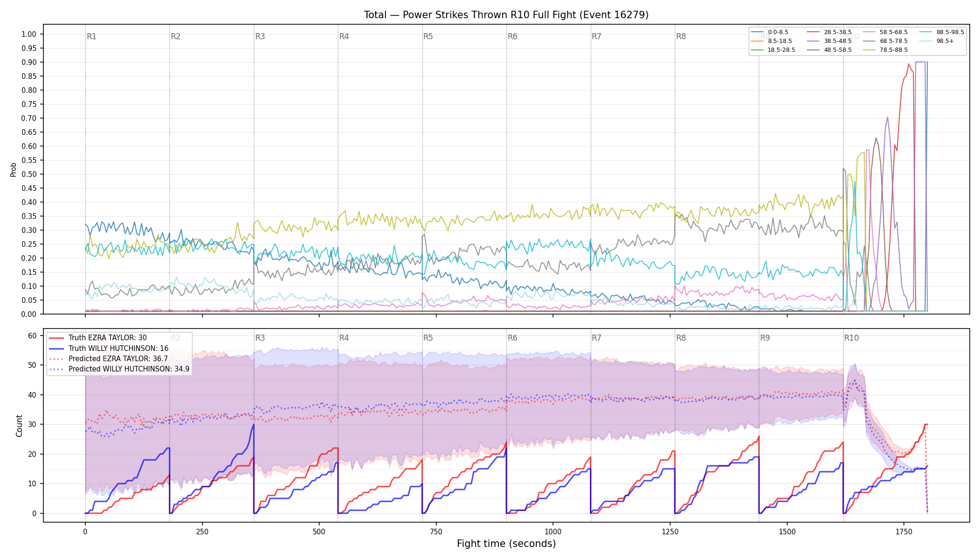
Task: Select 'Truth WILLY HUTCHINSON: 16' legend entry
Action: (x=109, y=348)
